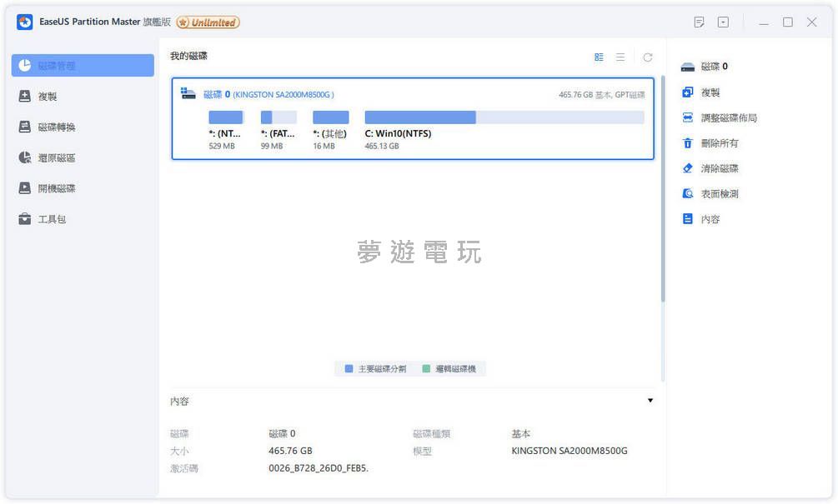Open 還原磁區 in the sidebar
The width and height of the screenshot is (838, 504).
(x=57, y=158)
